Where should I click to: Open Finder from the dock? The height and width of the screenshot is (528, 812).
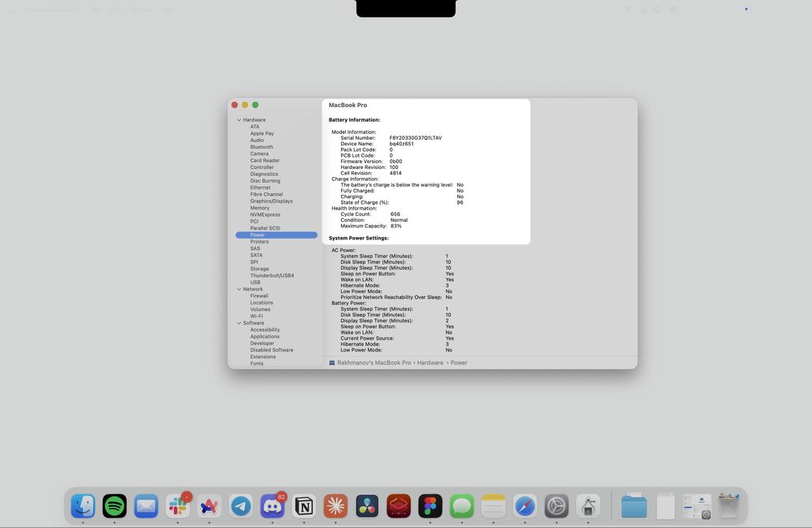(83, 506)
